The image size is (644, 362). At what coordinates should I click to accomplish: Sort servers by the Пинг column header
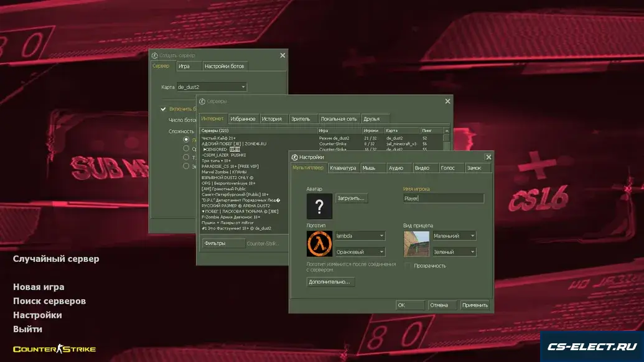[432, 131]
